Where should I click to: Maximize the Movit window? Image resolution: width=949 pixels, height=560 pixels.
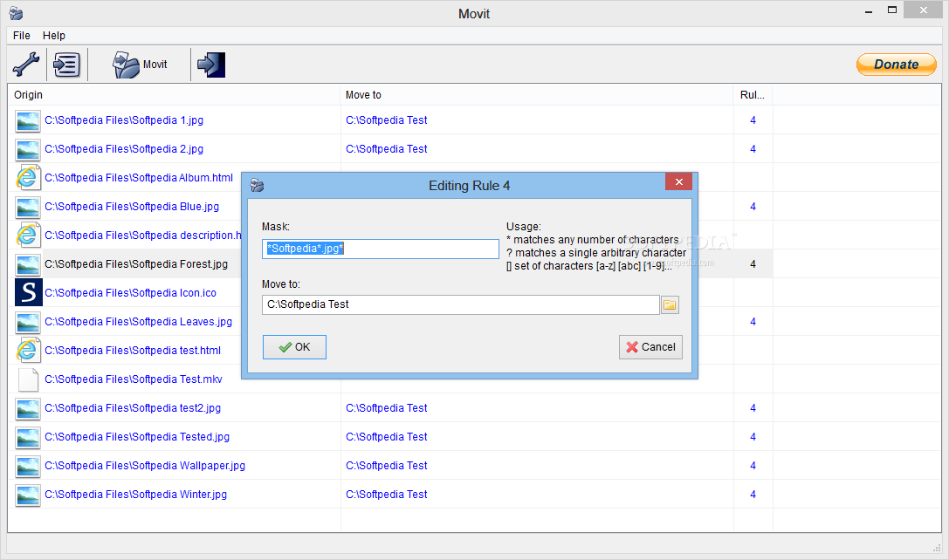point(892,10)
